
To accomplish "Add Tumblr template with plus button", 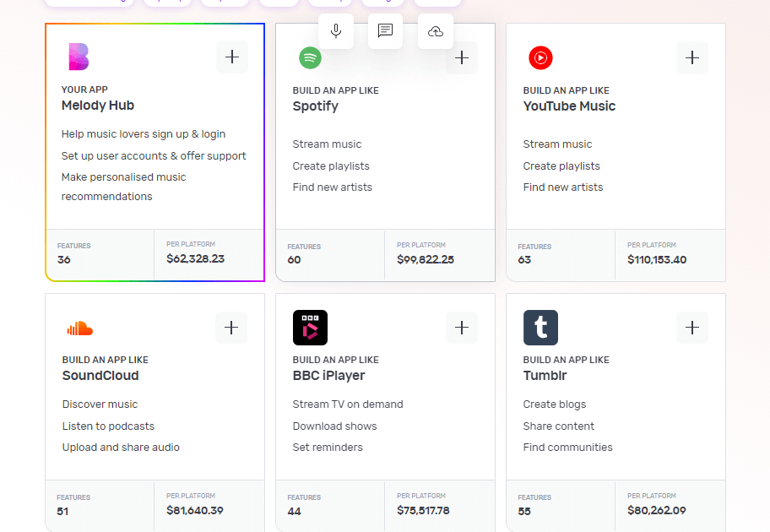I will [x=692, y=328].
